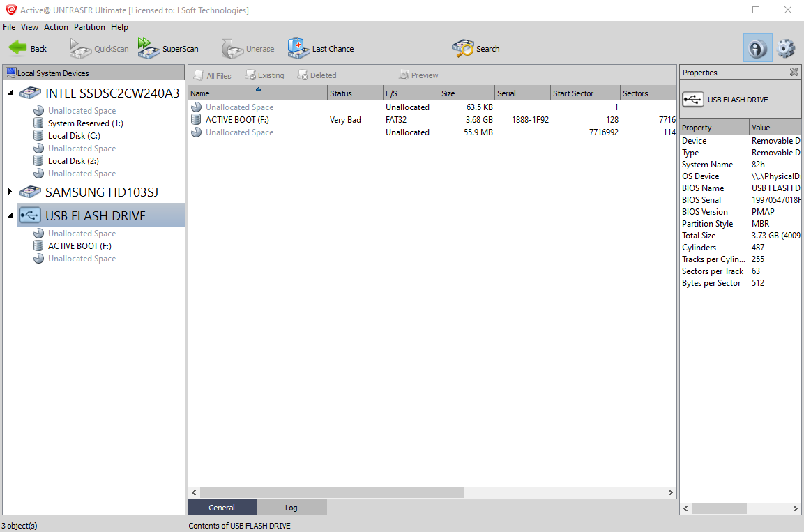This screenshot has width=804, height=532.
Task: Select Local Disk (C:) in tree
Action: coord(74,136)
